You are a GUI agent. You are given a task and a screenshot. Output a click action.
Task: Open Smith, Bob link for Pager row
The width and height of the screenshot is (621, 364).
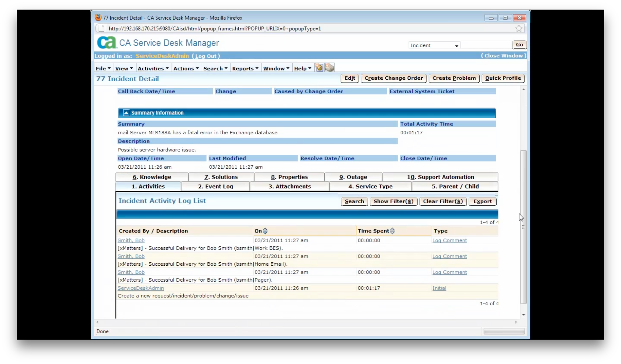[x=131, y=272]
